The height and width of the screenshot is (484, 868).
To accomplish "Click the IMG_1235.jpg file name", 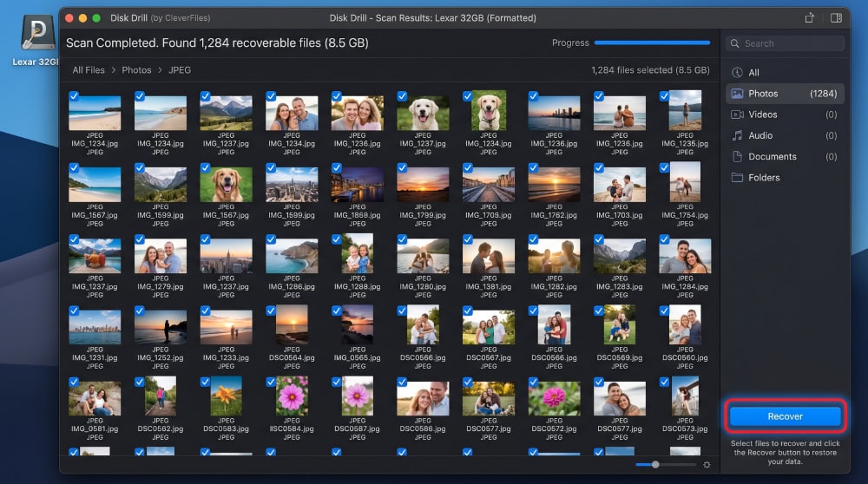I will (685, 143).
